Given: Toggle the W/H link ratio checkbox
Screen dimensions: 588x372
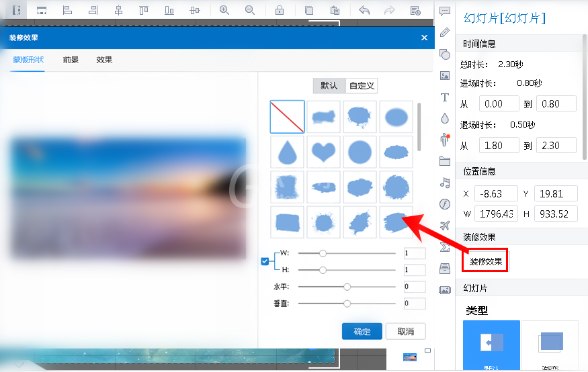Looking at the screenshot, I should point(265,261).
